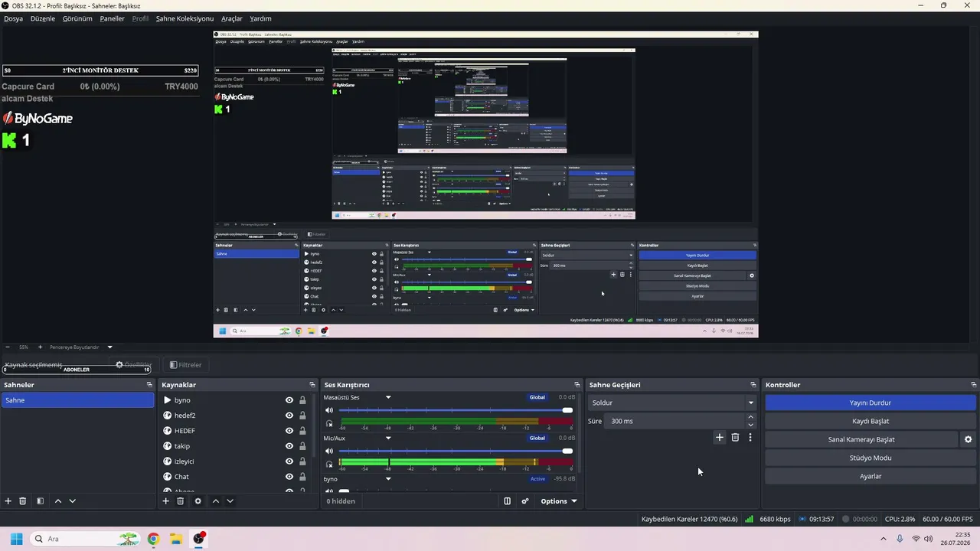Hide the izleyici source

click(289, 461)
